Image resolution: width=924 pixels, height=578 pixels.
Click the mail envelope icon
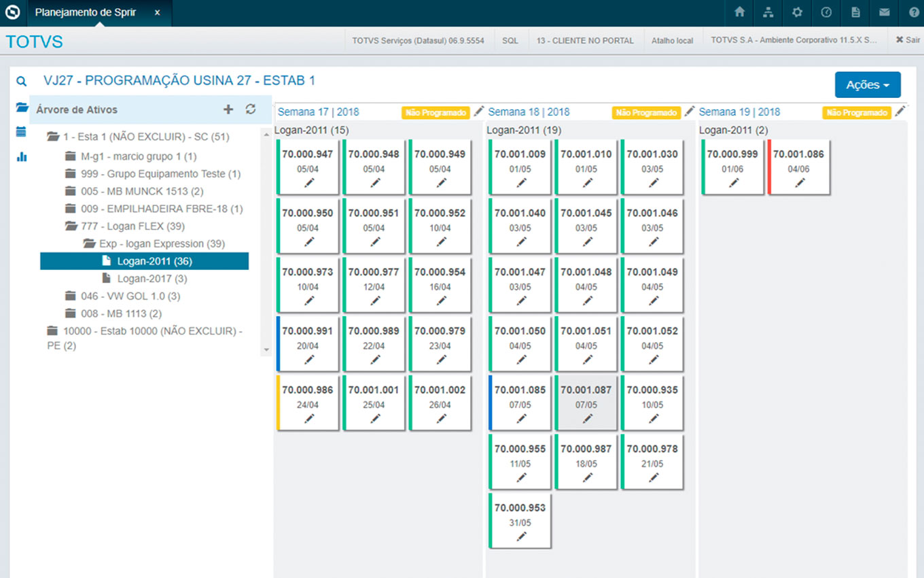884,13
